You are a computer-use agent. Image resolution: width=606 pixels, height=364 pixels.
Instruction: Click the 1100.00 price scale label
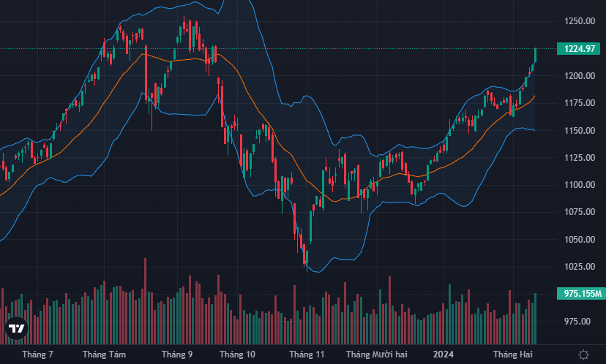pos(577,185)
